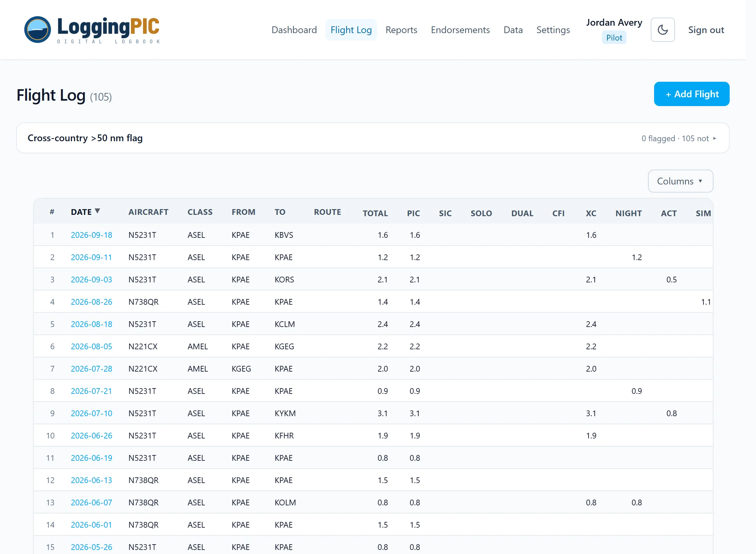Open the 2026-06-19 flight entry
This screenshot has width=756, height=554.
click(x=91, y=458)
